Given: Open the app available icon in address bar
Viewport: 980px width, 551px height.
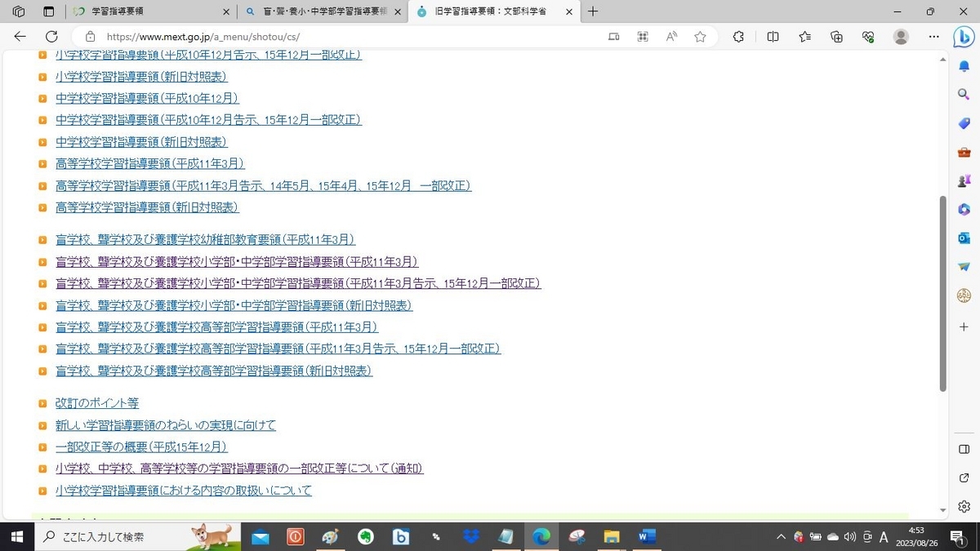Looking at the screenshot, I should (x=614, y=37).
